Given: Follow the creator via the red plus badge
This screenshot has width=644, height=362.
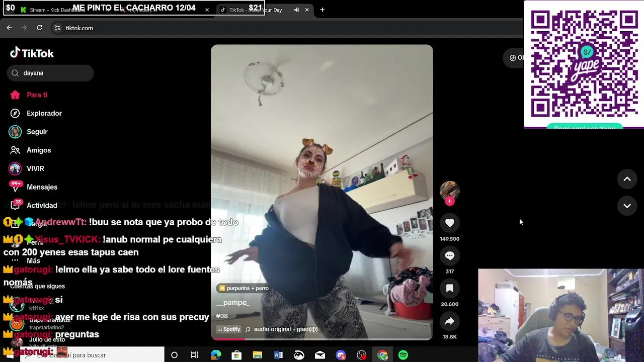Looking at the screenshot, I should click(x=450, y=202).
